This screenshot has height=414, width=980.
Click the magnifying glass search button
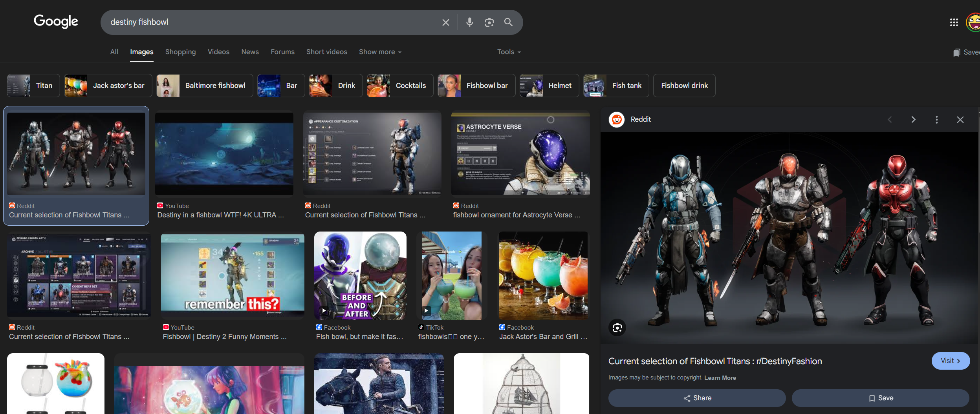tap(508, 22)
